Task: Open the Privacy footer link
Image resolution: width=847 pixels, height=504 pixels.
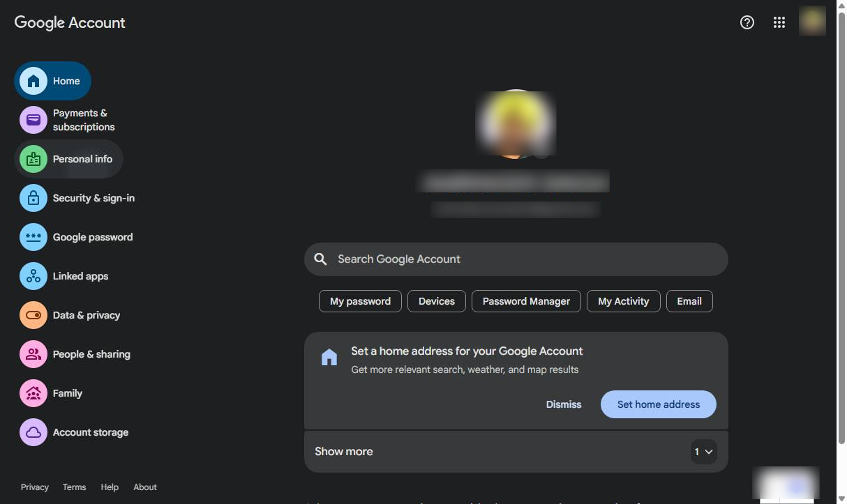Action: [x=35, y=487]
